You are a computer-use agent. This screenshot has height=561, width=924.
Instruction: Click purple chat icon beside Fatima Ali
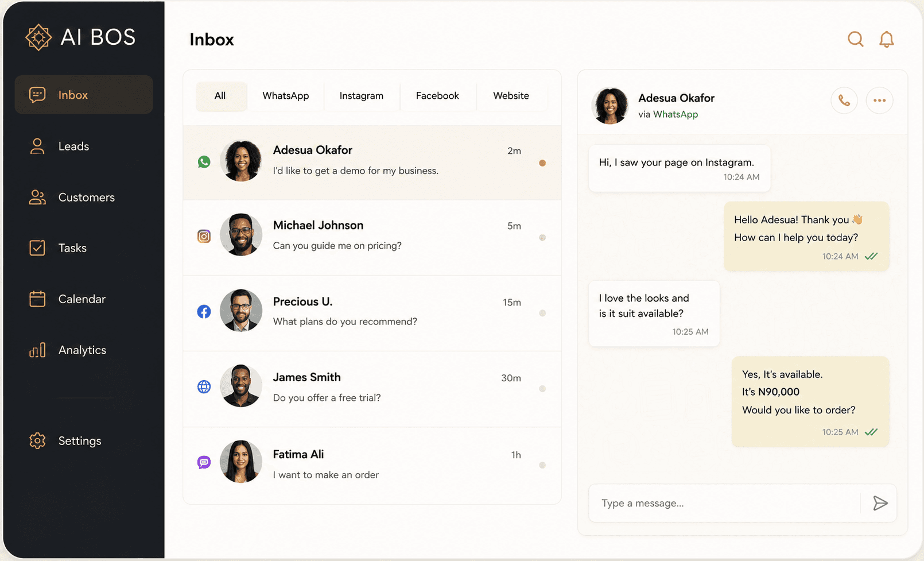pyautogui.click(x=204, y=462)
